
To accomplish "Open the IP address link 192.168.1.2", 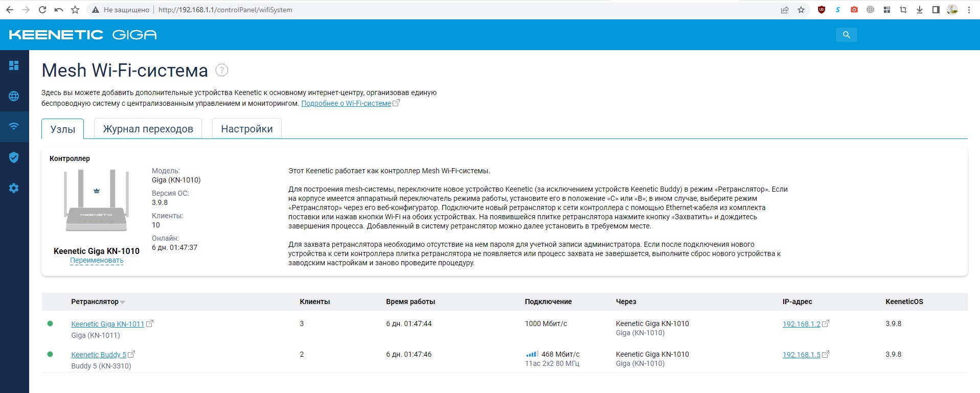I will (801, 324).
